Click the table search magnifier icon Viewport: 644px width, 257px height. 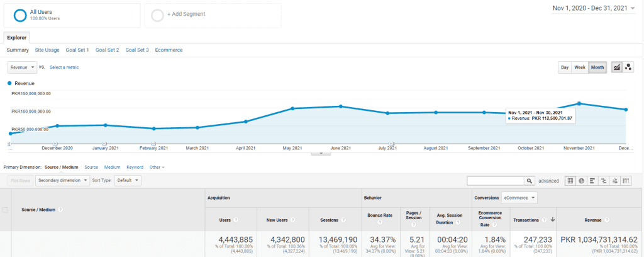(x=530, y=181)
